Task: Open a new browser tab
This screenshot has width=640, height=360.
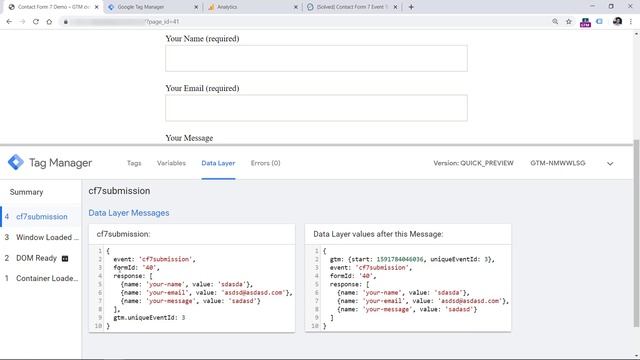Action: (x=411, y=7)
